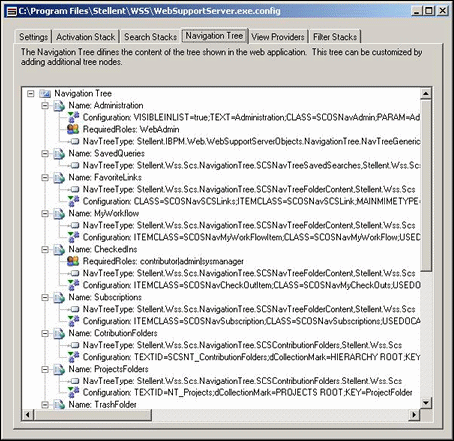Select Configuration row with TEXTID=NT_Projects
Screen dimensions: 454x441
pos(247,393)
